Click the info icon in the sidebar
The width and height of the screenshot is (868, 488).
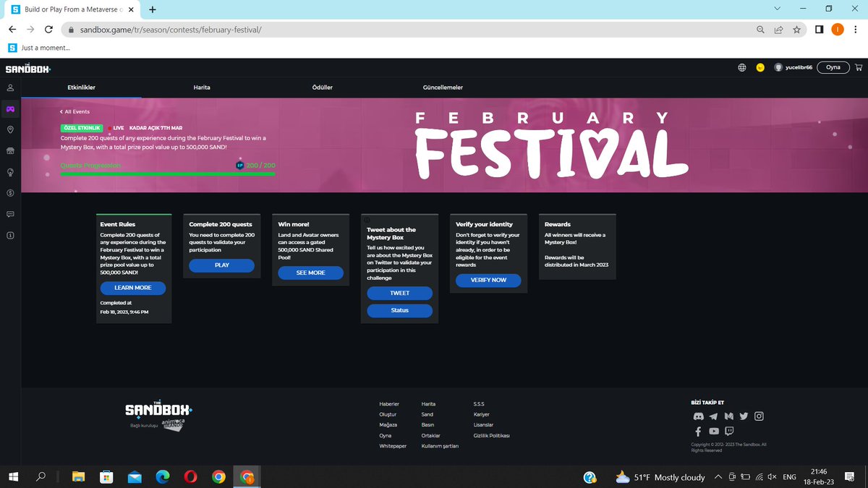pos(10,236)
